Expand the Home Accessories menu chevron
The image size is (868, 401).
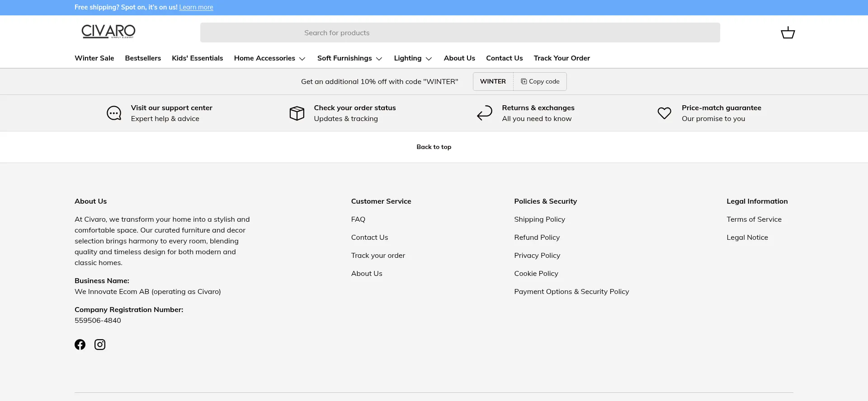[302, 59]
